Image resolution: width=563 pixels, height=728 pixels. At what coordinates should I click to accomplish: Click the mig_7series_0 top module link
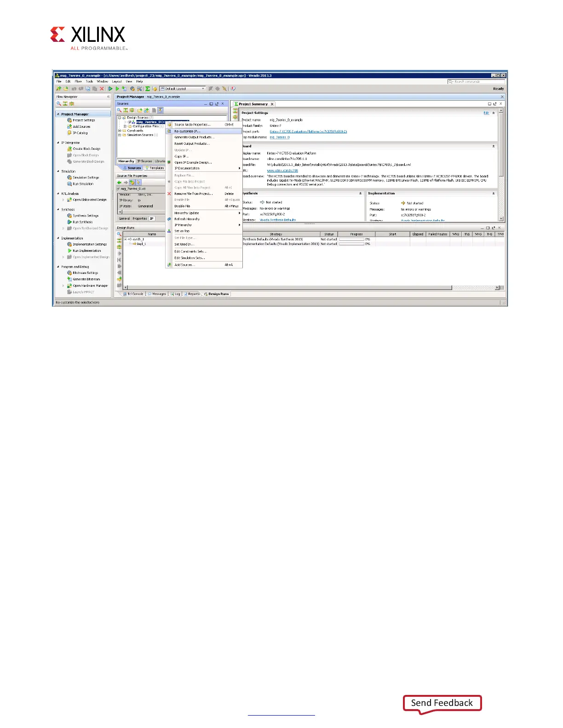pos(280,137)
